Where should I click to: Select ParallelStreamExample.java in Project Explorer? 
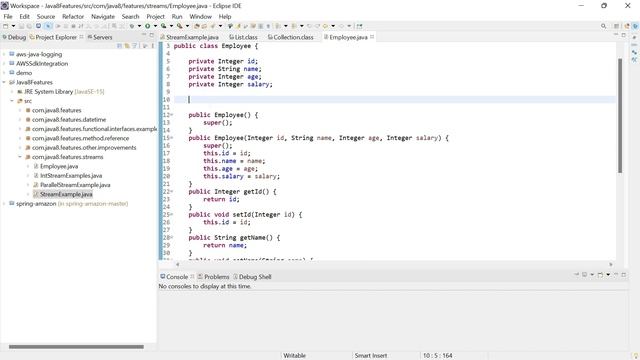coord(75,185)
